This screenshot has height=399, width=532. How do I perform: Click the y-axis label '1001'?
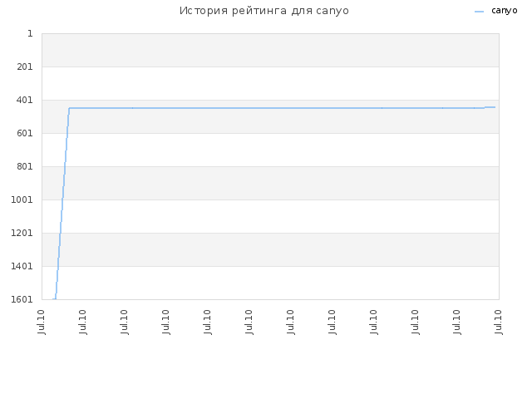point(22,199)
